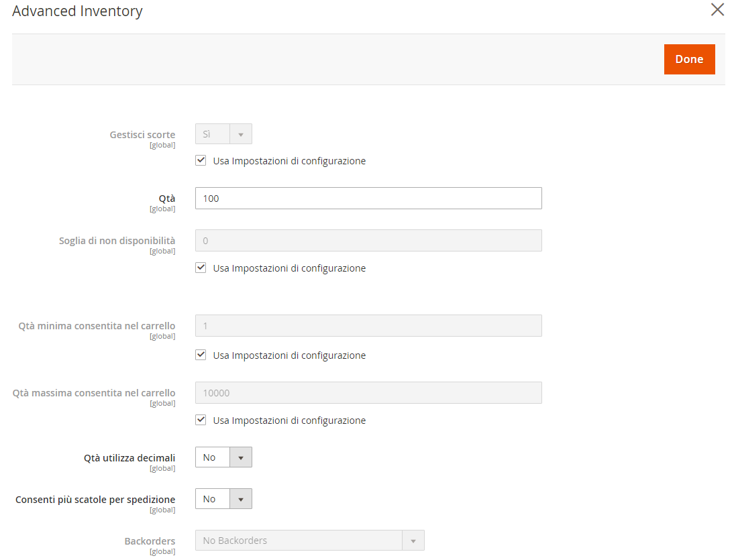Click the Soglia di non disponibilità input field
Image resolution: width=732 pixels, height=560 pixels.
pyautogui.click(x=368, y=240)
